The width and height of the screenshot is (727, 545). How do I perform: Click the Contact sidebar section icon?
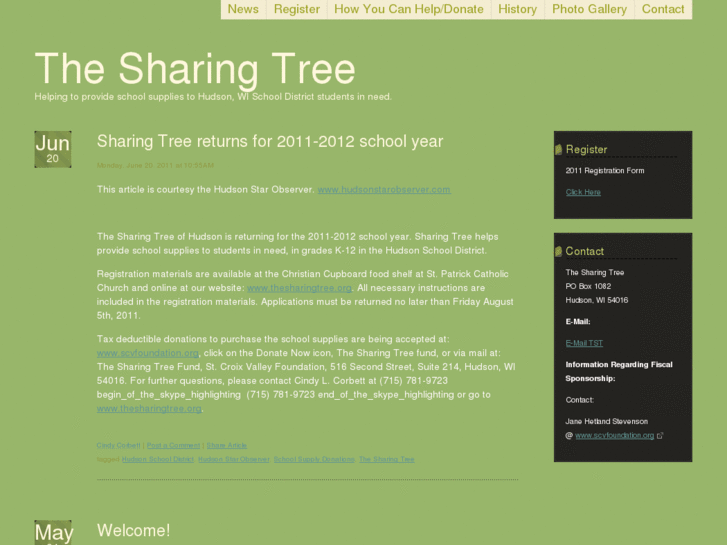pos(559,251)
